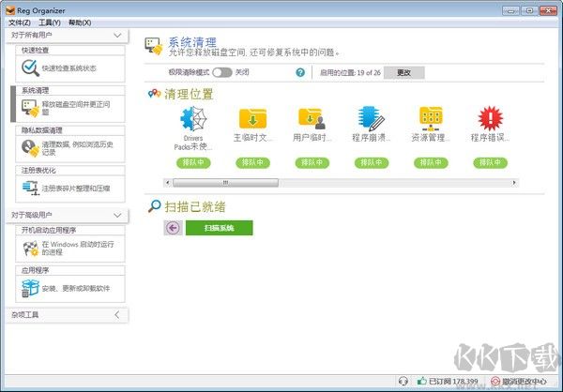Toggle 排队中 badge under 程序崩溃
The height and width of the screenshot is (392, 563).
click(372, 162)
